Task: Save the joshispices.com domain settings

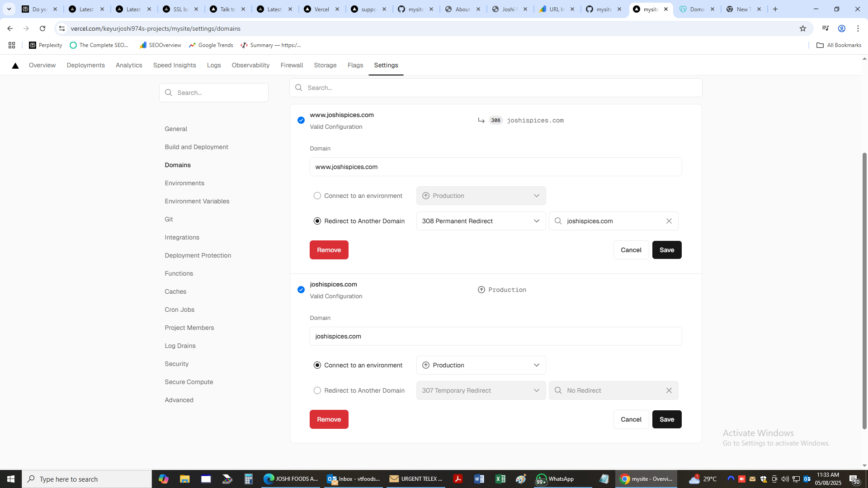Action: point(666,419)
